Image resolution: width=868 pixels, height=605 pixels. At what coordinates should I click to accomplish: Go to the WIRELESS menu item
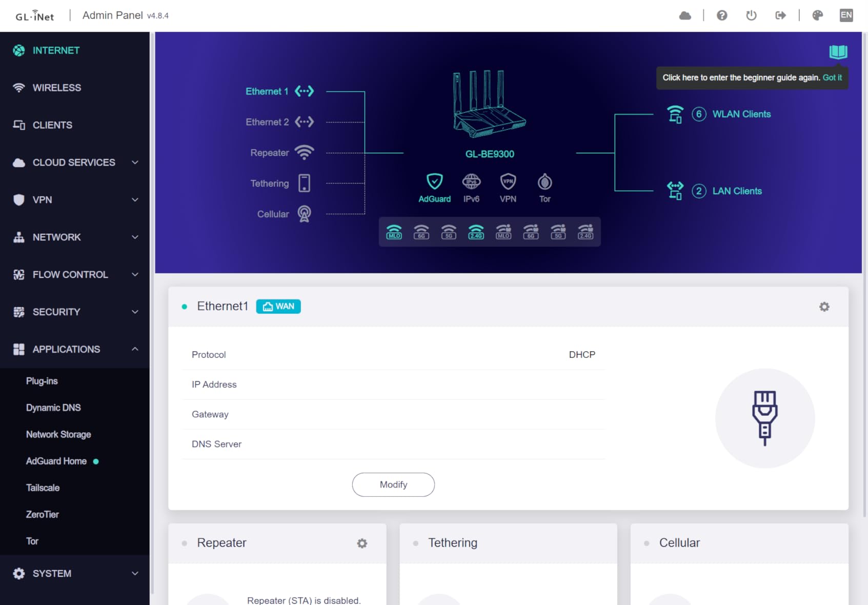56,88
